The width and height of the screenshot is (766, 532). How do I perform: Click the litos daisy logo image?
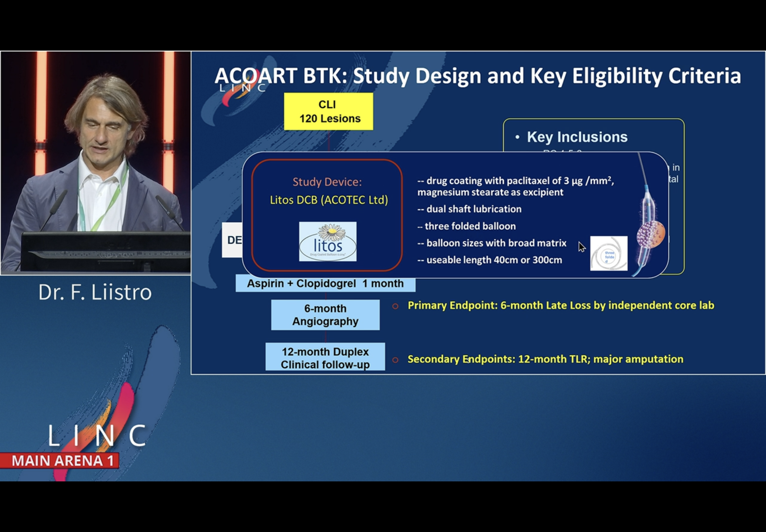pyautogui.click(x=327, y=241)
